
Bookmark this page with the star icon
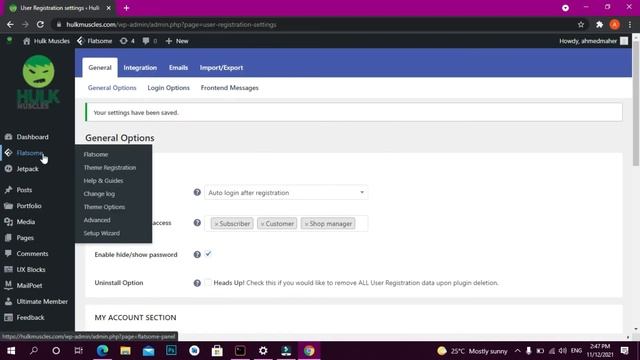(x=581, y=24)
